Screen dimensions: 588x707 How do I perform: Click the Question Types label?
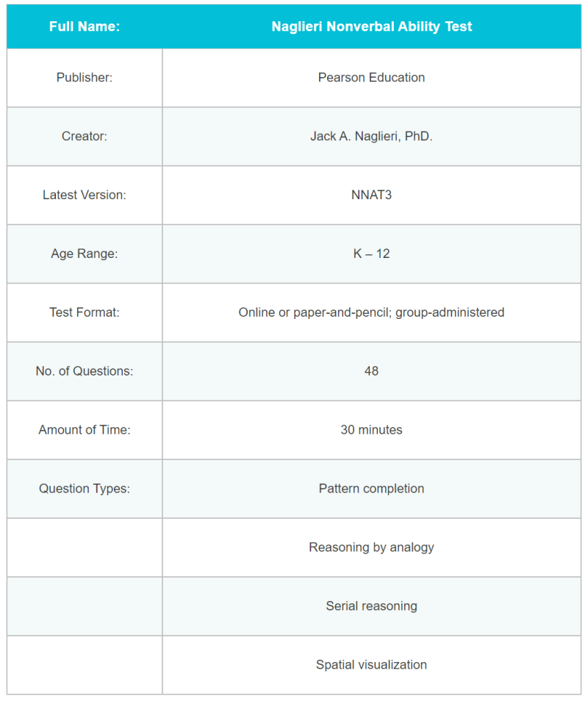pyautogui.click(x=85, y=488)
